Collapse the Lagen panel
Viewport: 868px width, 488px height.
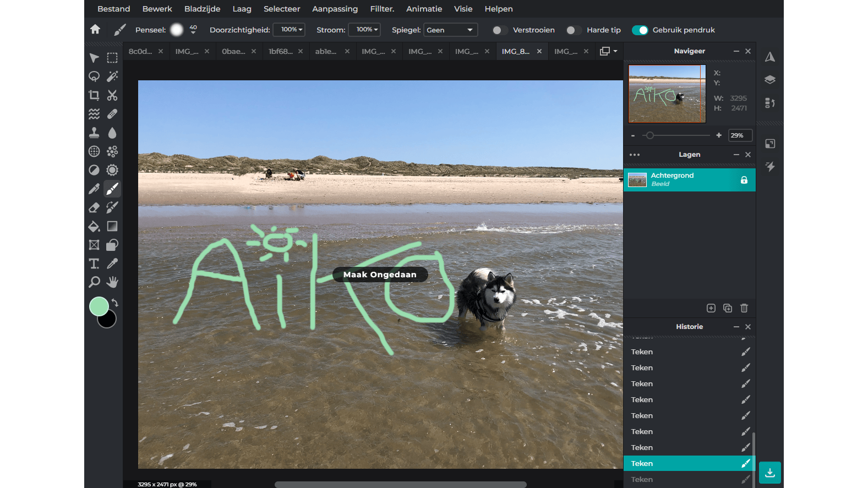[x=736, y=155]
